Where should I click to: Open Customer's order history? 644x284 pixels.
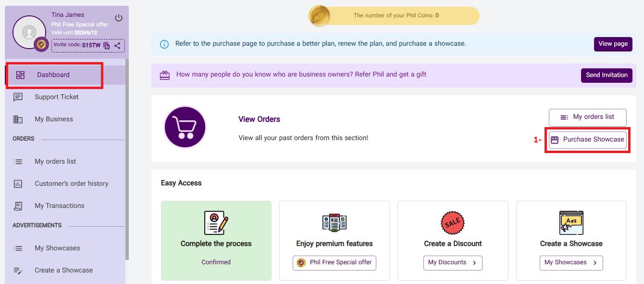(71, 184)
